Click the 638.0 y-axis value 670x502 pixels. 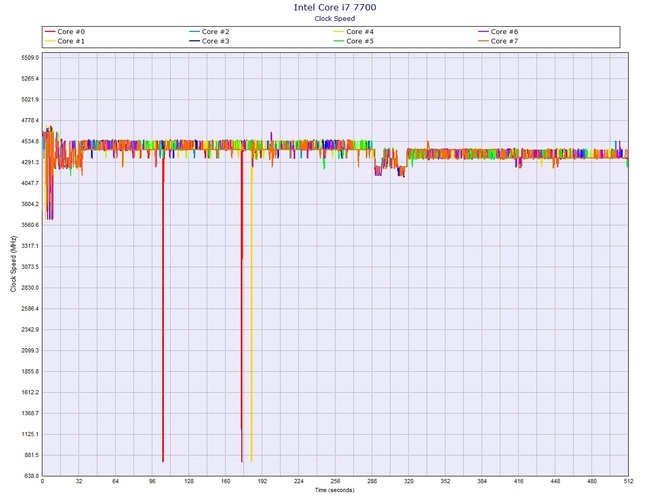[31, 476]
